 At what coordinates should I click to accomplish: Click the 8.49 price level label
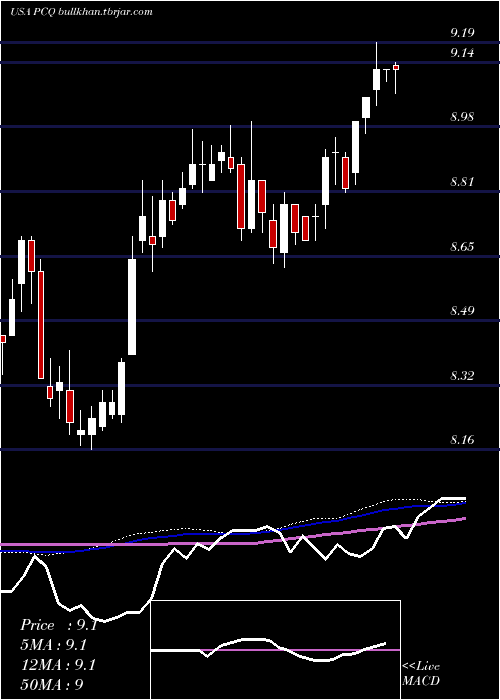tap(462, 311)
